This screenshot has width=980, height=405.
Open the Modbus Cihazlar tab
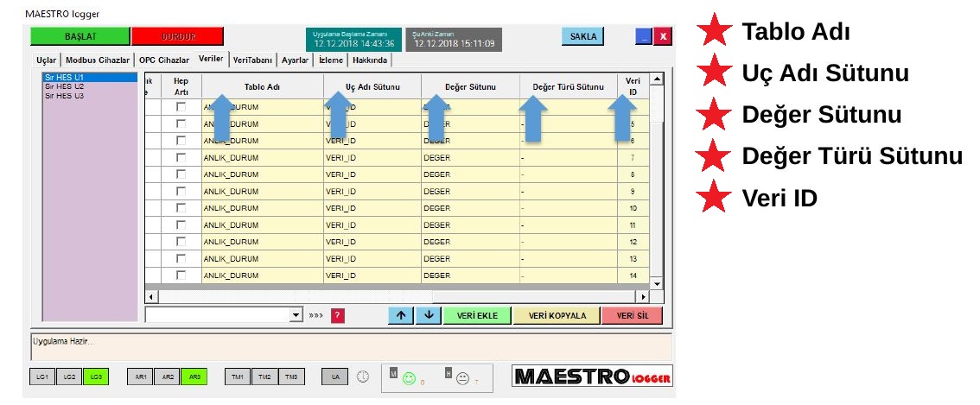98,60
